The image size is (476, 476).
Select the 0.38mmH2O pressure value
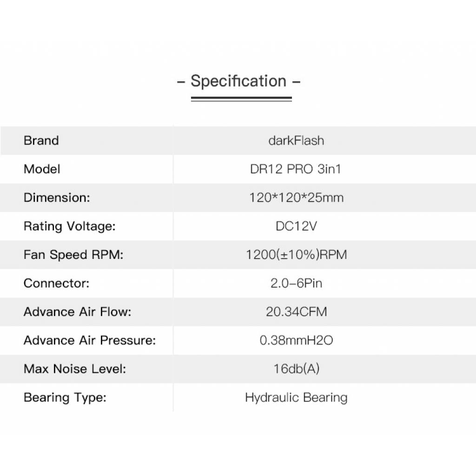[x=296, y=340]
